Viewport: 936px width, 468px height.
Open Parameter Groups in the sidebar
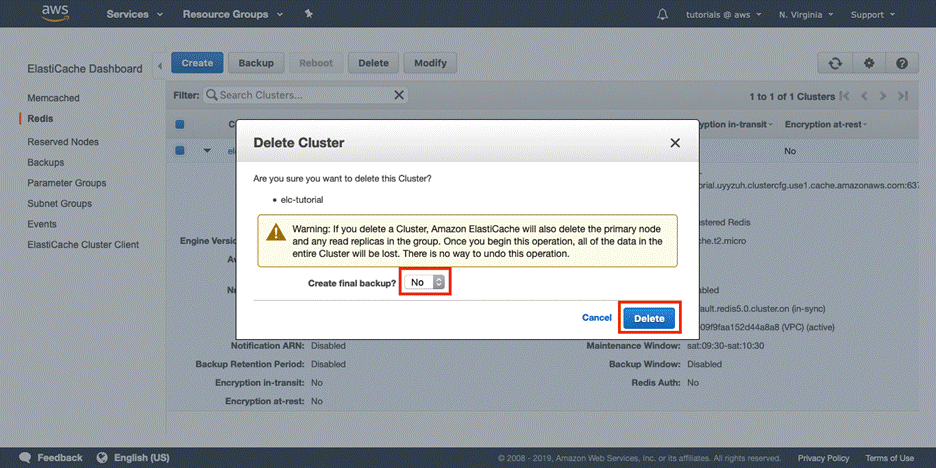click(x=66, y=183)
